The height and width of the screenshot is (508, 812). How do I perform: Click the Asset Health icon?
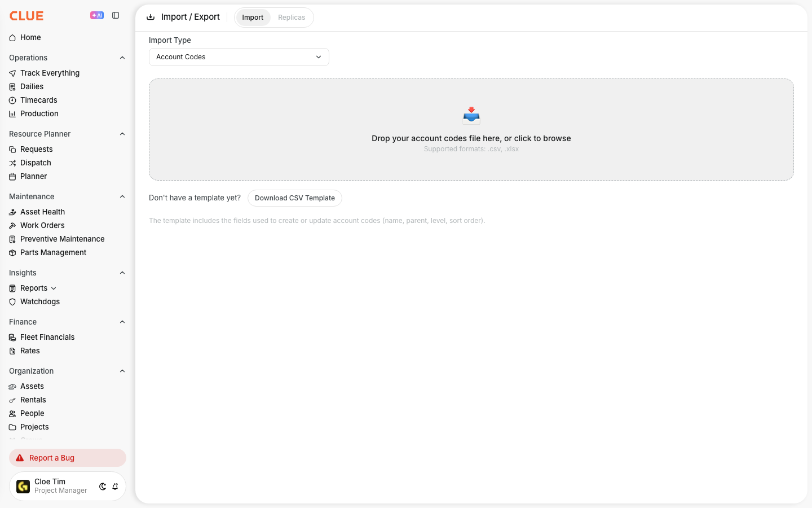(12, 212)
